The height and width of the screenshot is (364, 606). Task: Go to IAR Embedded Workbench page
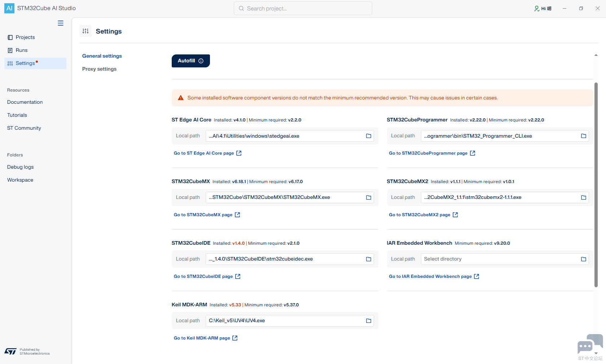point(434,276)
